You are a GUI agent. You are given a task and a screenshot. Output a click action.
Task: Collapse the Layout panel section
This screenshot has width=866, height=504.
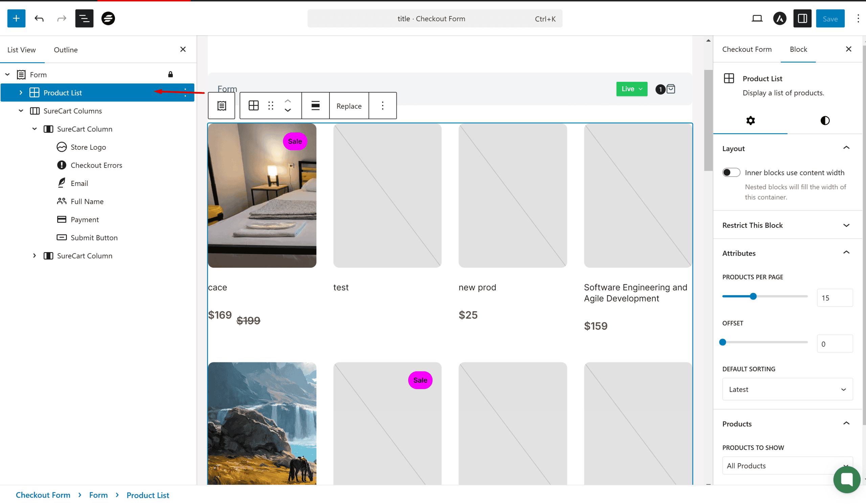click(x=846, y=148)
